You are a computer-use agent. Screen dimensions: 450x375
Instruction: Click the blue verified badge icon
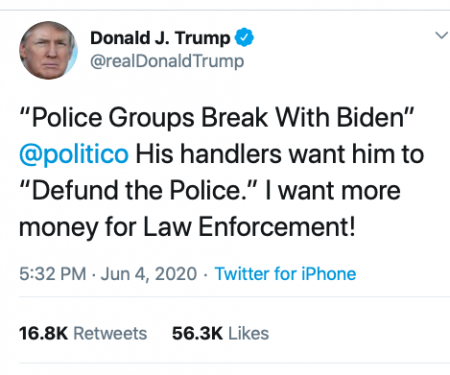(x=244, y=37)
